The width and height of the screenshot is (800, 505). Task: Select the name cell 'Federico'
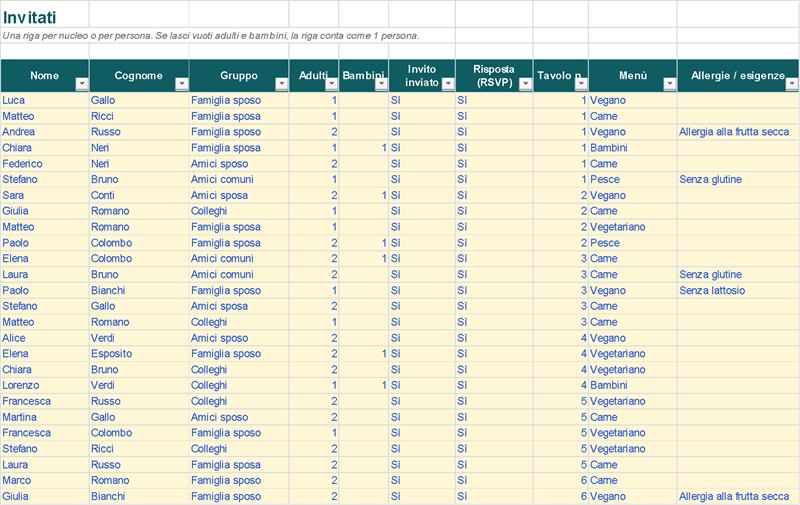[x=45, y=164]
